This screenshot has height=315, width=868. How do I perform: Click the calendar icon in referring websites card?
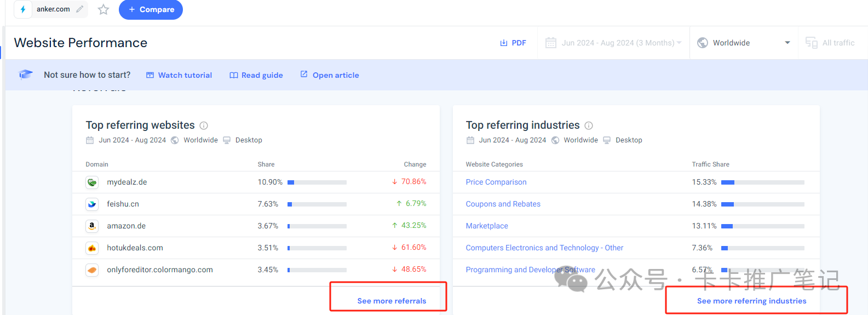click(90, 140)
